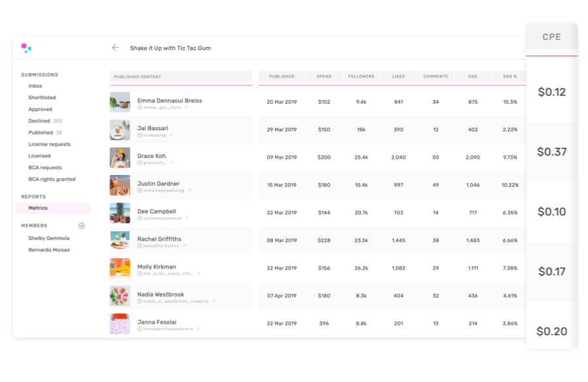Click the app logo with colored dots

click(x=26, y=48)
